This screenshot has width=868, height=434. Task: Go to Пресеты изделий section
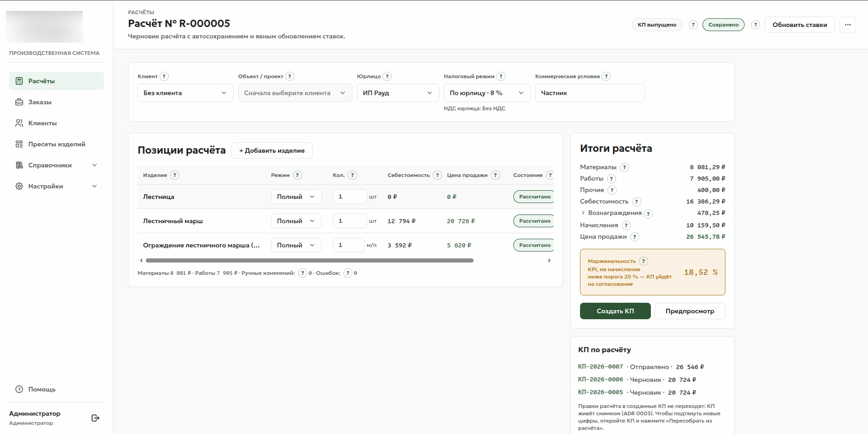point(56,144)
